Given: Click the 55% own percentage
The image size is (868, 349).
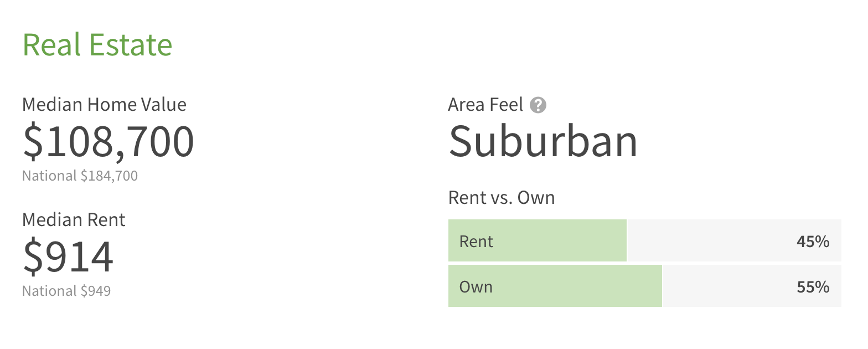Looking at the screenshot, I should click(x=813, y=287).
